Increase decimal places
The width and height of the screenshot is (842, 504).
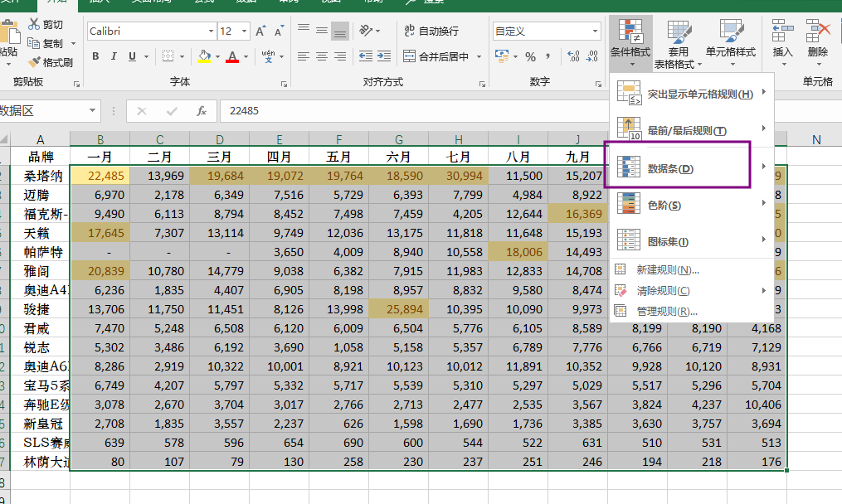(x=573, y=56)
